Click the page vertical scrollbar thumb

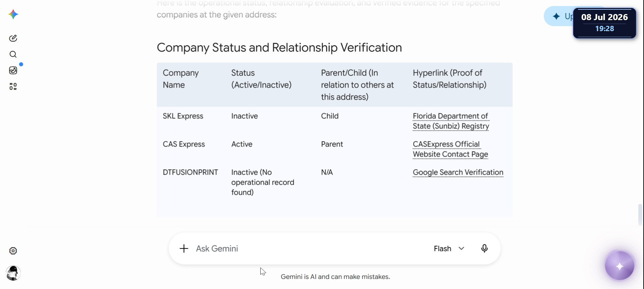tap(640, 215)
